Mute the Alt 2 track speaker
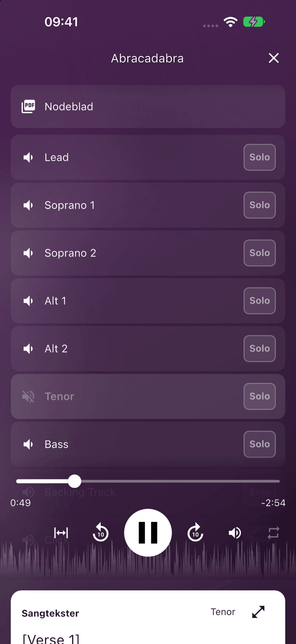296x644 pixels. 28,349
